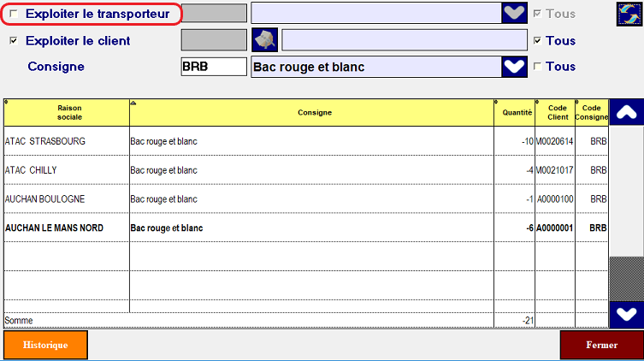Sort by the Quantité column header
644x361 pixels.
(x=514, y=113)
